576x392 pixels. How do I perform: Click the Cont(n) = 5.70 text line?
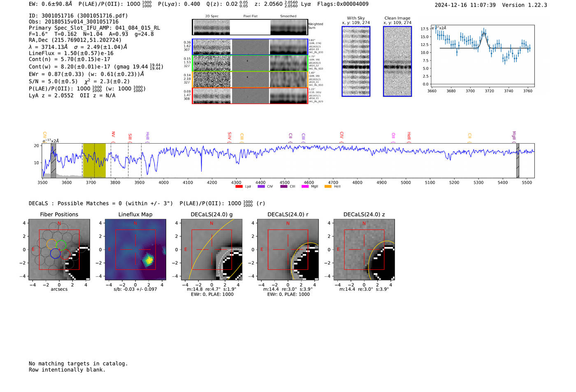click(x=70, y=59)
